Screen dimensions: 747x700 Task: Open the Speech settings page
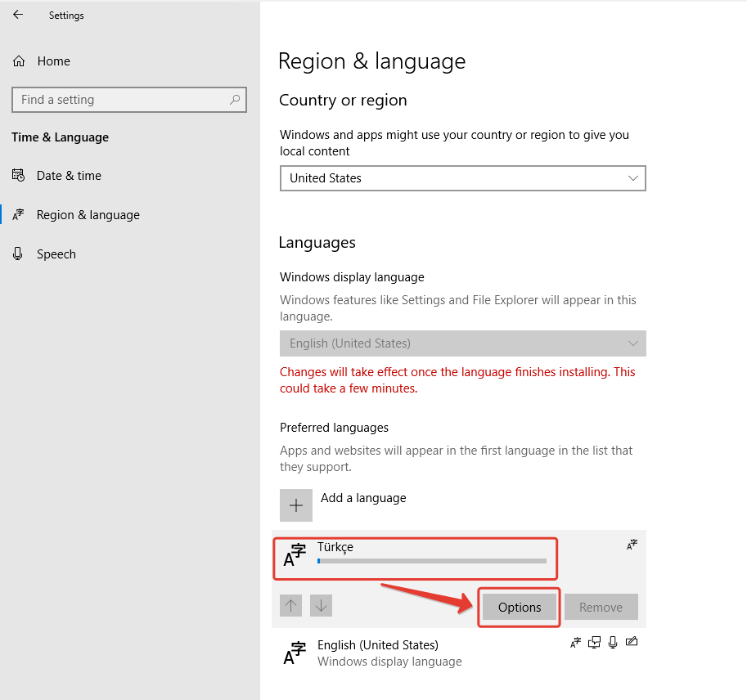[56, 254]
